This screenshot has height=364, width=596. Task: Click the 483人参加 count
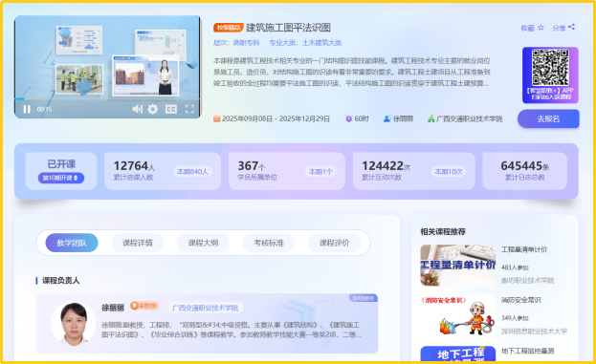point(515,268)
